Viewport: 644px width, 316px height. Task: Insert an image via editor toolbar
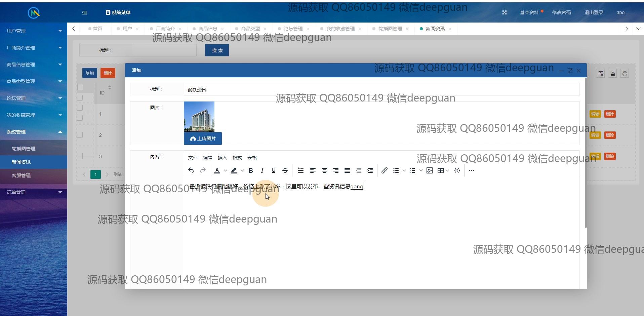430,170
